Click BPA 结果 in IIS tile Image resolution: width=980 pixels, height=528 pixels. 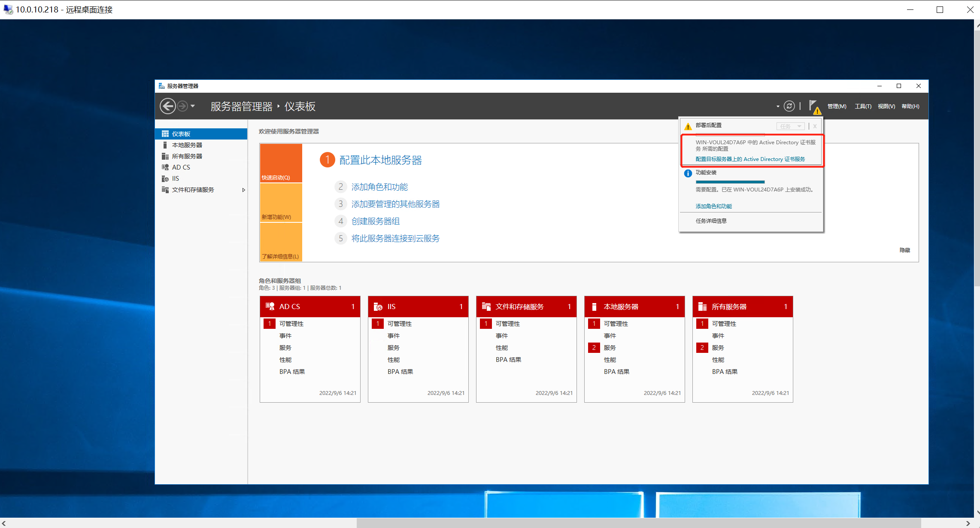click(x=400, y=372)
